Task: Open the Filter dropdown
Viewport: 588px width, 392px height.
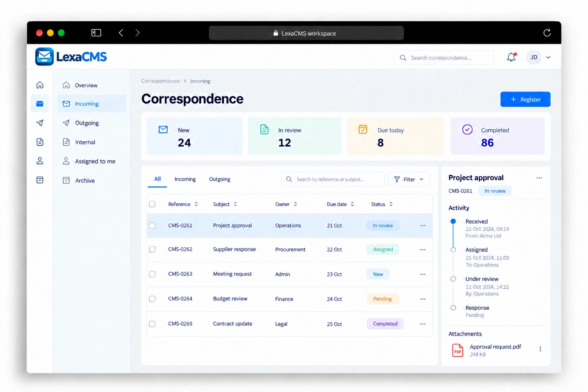Action: [x=409, y=179]
